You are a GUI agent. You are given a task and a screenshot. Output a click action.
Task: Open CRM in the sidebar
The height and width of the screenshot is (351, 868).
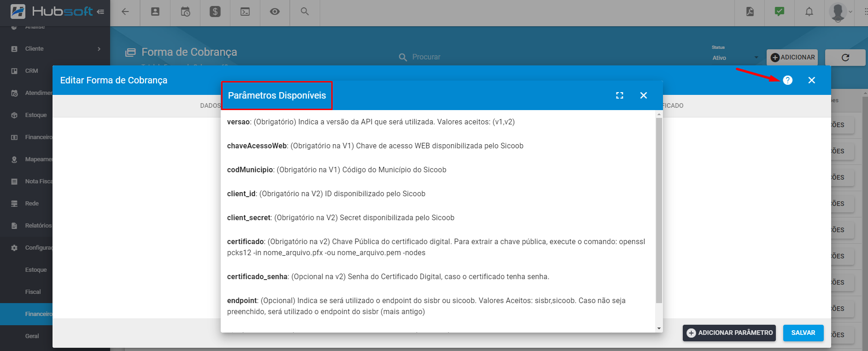click(31, 71)
